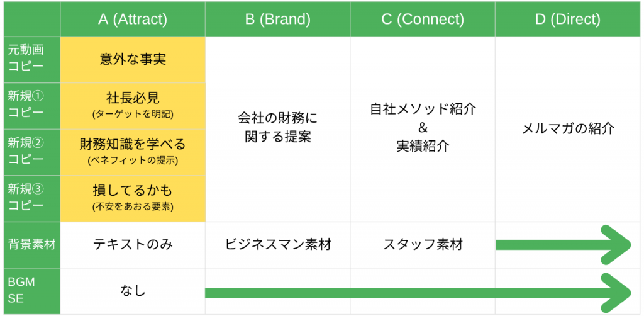The height and width of the screenshot is (316, 644).
Task: Click the 新規①コピー row label
Action: click(32, 106)
